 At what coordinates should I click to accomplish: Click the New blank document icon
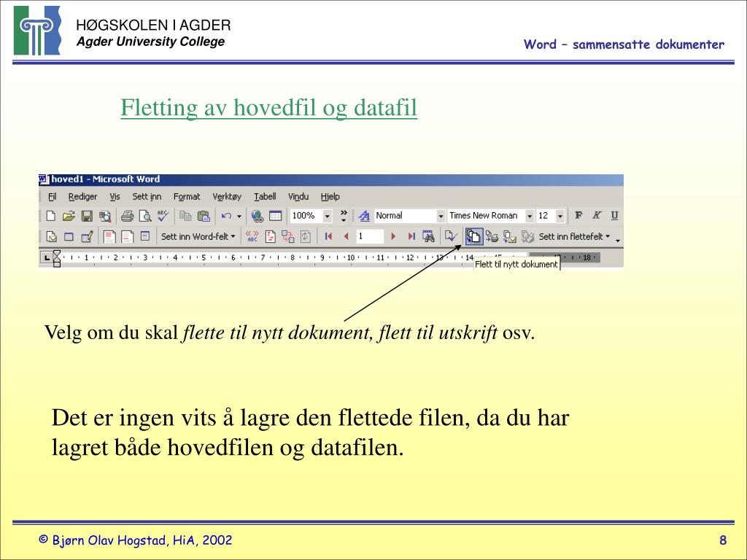[51, 216]
